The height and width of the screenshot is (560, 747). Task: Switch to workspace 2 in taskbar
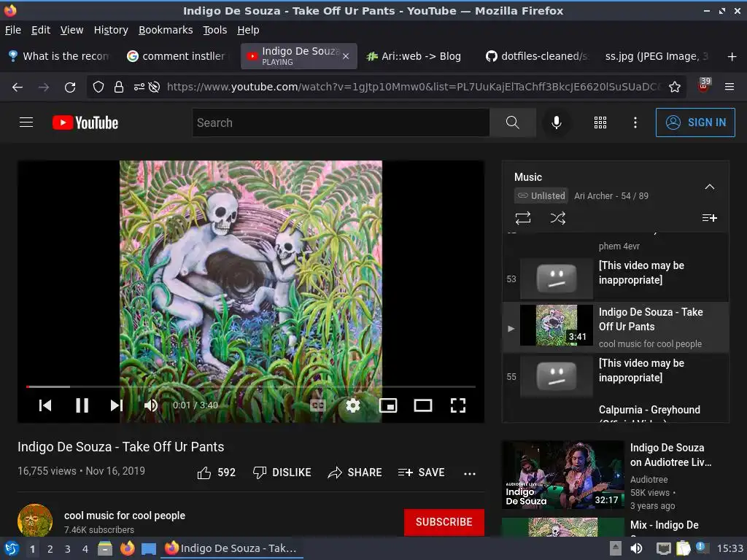50,549
